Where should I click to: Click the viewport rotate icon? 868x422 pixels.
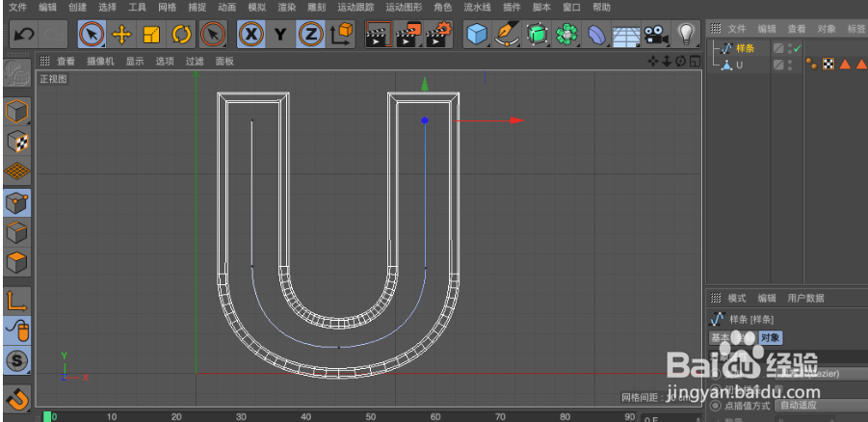(x=681, y=62)
